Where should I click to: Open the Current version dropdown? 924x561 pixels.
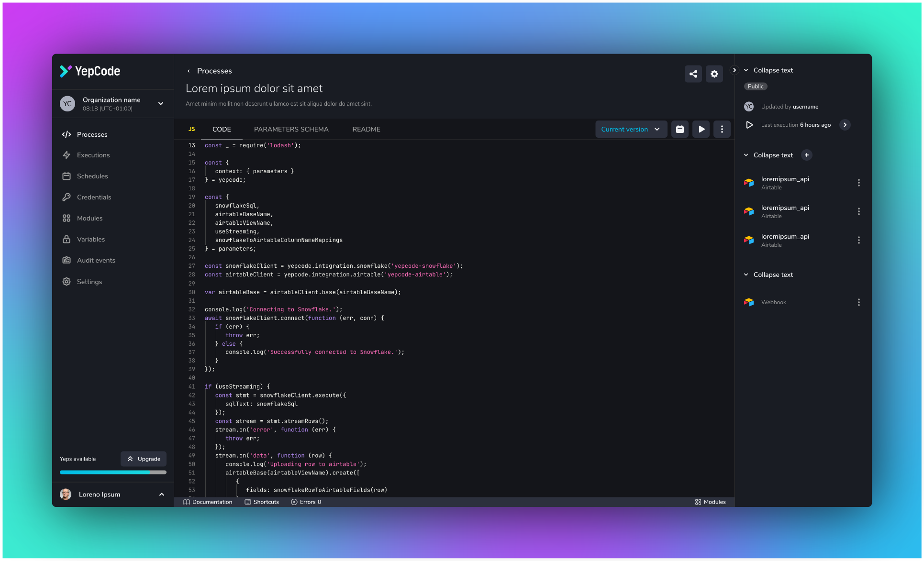coord(631,129)
